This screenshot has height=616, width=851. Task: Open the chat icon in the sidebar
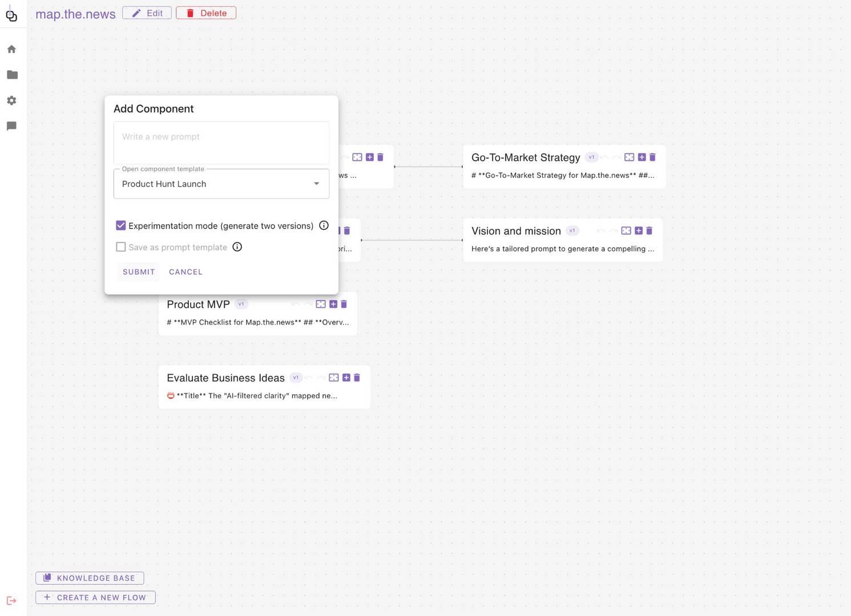(x=11, y=126)
